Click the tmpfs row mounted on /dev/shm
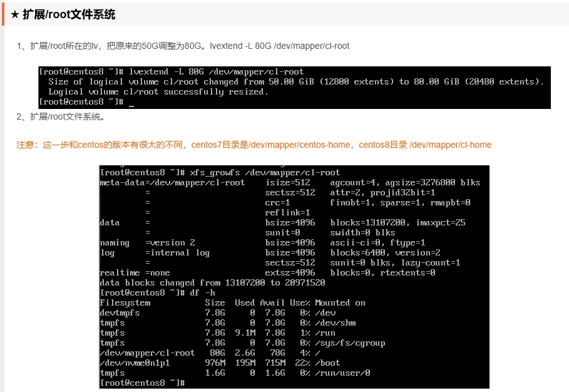Viewport: 569px width, 392px height. (x=228, y=322)
